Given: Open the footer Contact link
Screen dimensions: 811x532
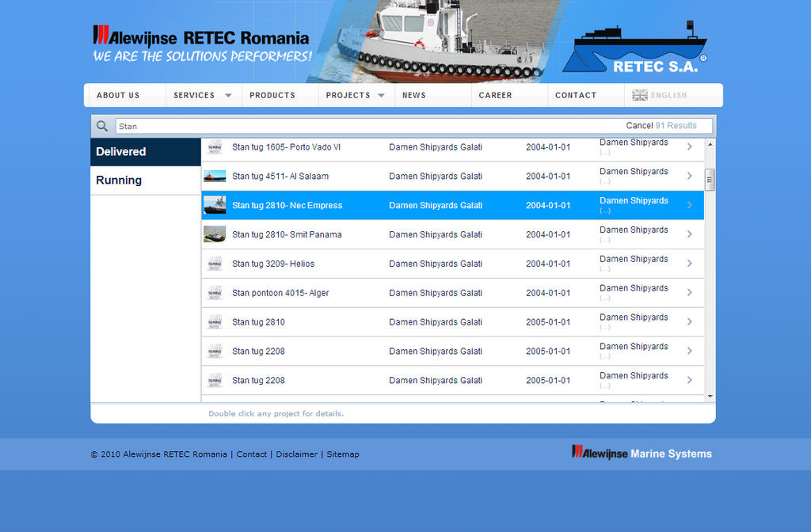Looking at the screenshot, I should pos(251,454).
